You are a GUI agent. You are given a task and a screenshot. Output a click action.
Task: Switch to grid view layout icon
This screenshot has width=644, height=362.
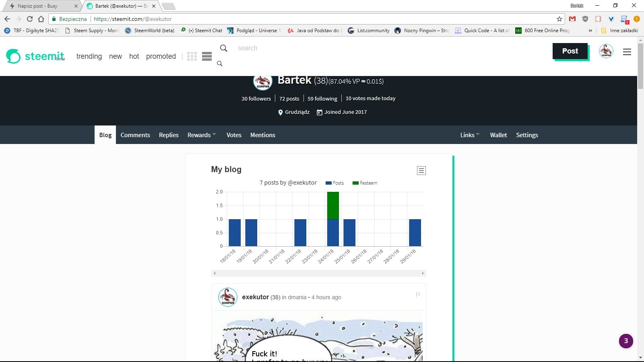tap(192, 56)
